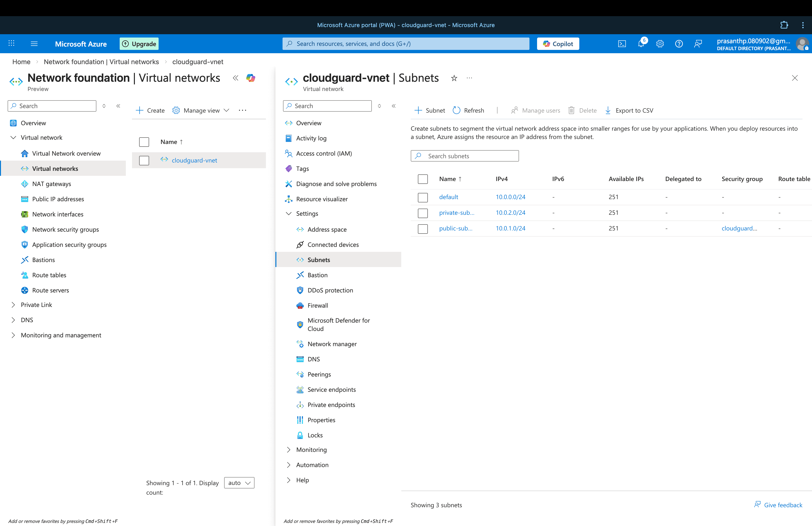Open the portal hamburger menu
Viewport: 812px width, 526px height.
coord(34,44)
